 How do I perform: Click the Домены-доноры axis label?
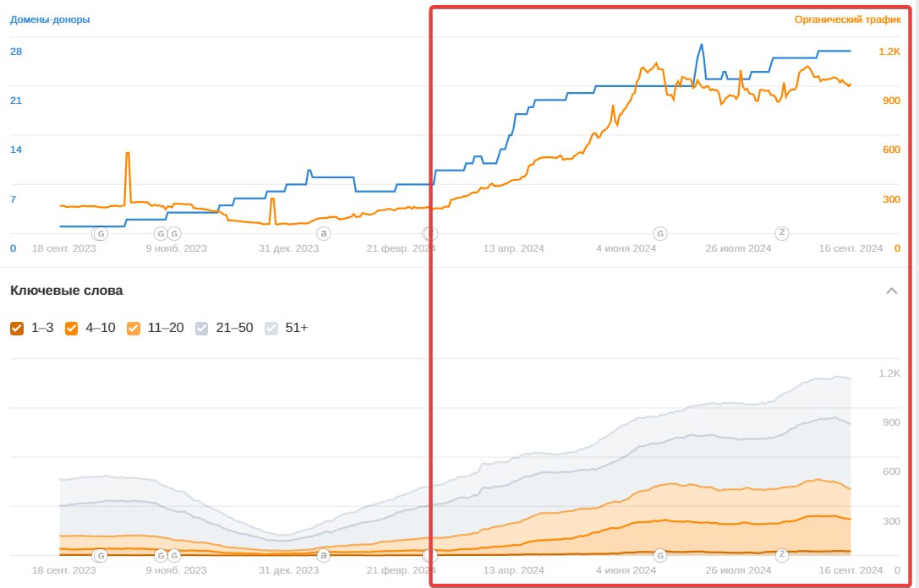pyautogui.click(x=50, y=19)
